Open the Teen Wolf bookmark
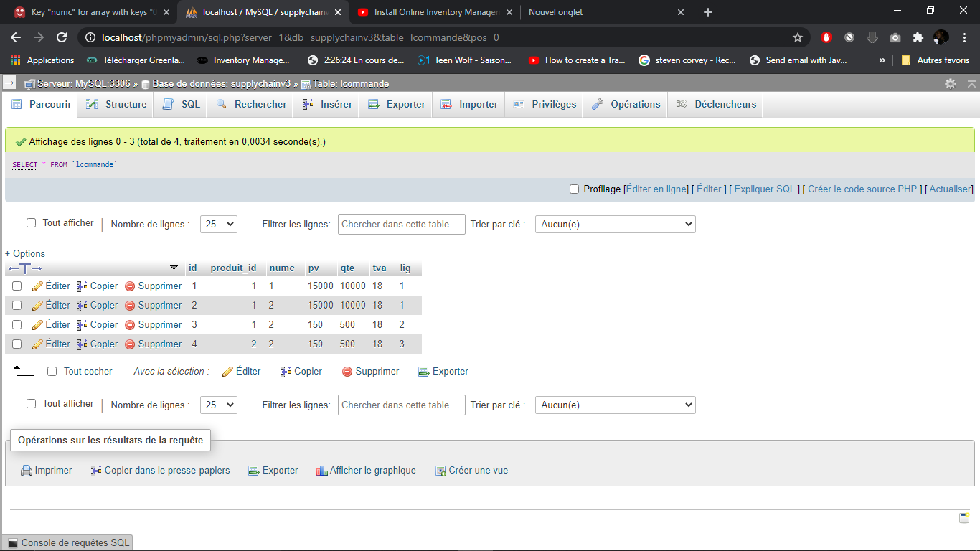This screenshot has width=980, height=551. click(465, 60)
